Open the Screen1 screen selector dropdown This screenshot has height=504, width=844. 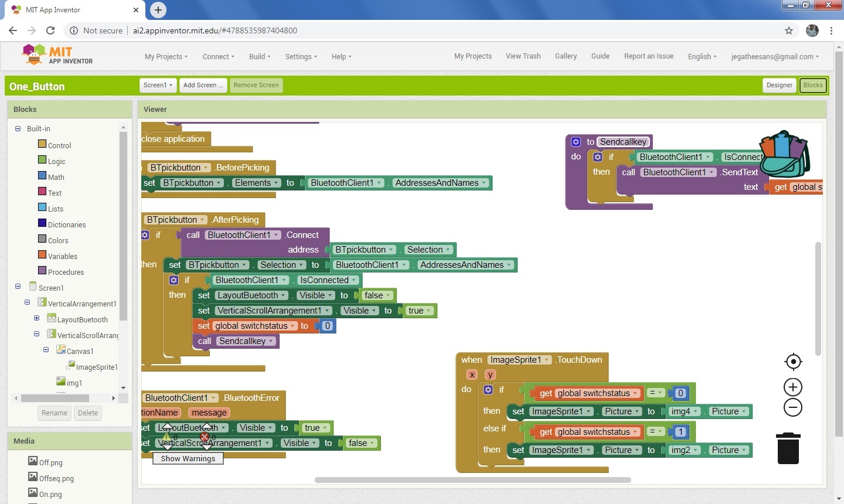click(157, 85)
